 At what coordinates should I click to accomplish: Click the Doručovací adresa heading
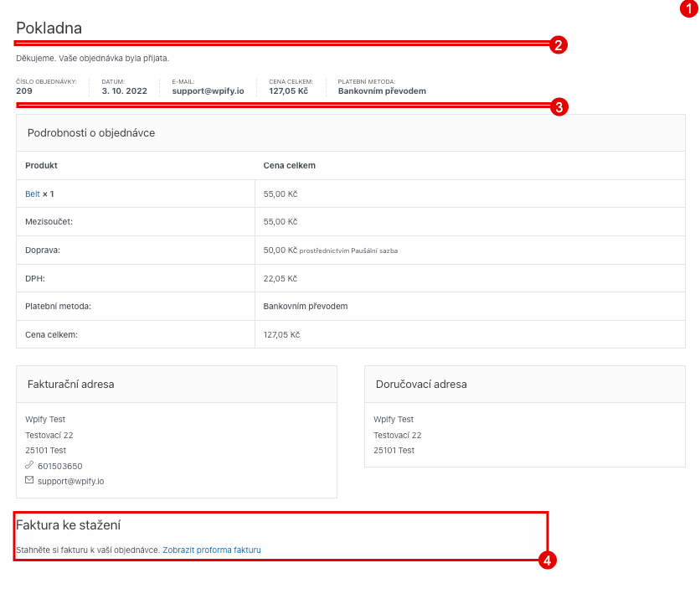pyautogui.click(x=420, y=384)
